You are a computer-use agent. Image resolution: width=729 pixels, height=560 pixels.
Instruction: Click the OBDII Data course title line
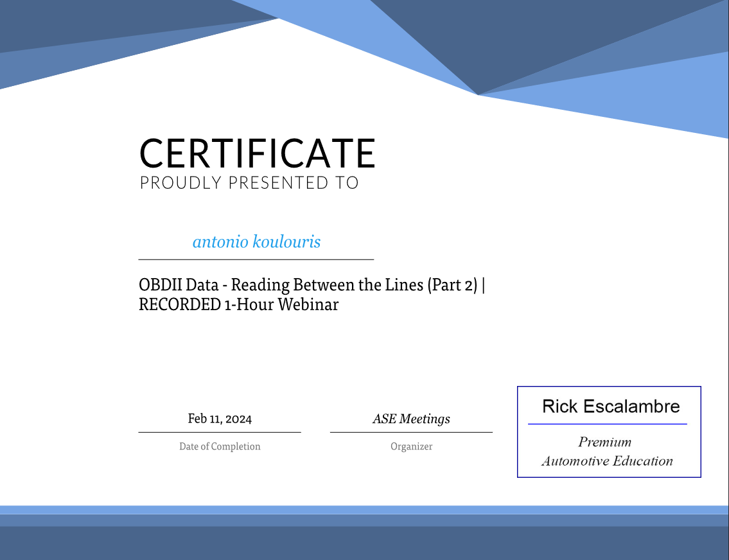312,284
